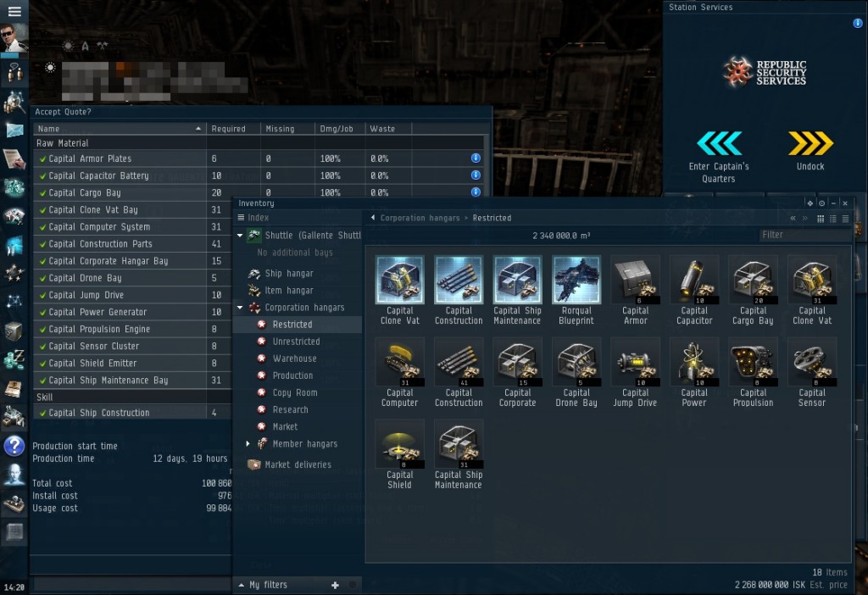Click the inventory navigate-forward double chevron

(x=805, y=218)
